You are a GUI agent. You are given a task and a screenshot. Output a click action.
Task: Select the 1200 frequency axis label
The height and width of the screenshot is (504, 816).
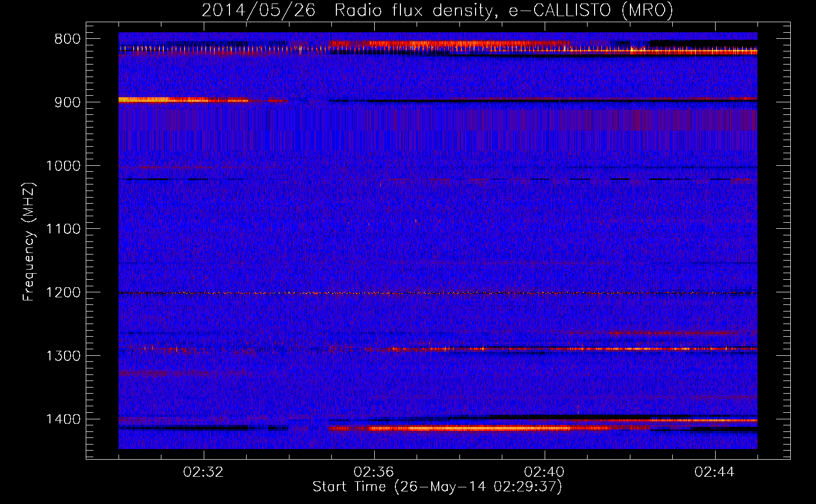coord(63,293)
